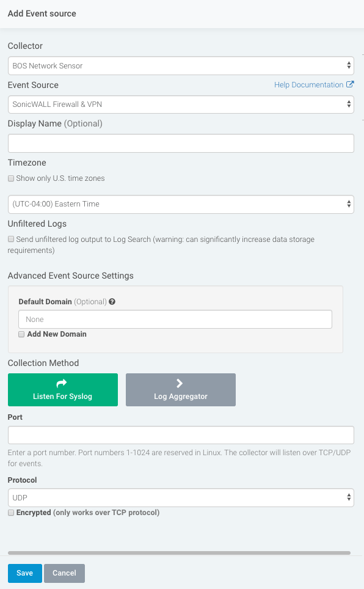Image resolution: width=364 pixels, height=589 pixels.
Task: Click the Port input field
Action: [181, 435]
